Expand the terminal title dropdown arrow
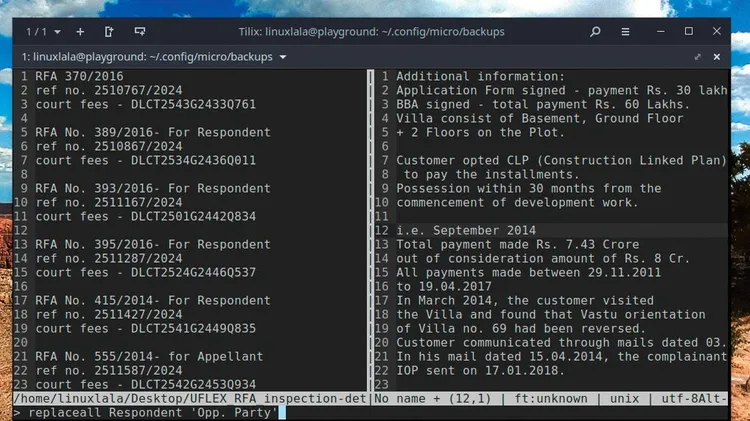The image size is (750, 421). (283, 57)
